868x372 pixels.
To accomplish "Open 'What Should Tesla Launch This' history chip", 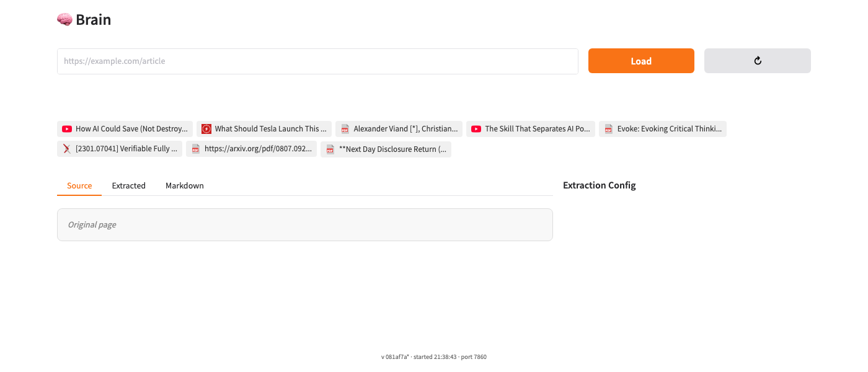I will coord(270,129).
